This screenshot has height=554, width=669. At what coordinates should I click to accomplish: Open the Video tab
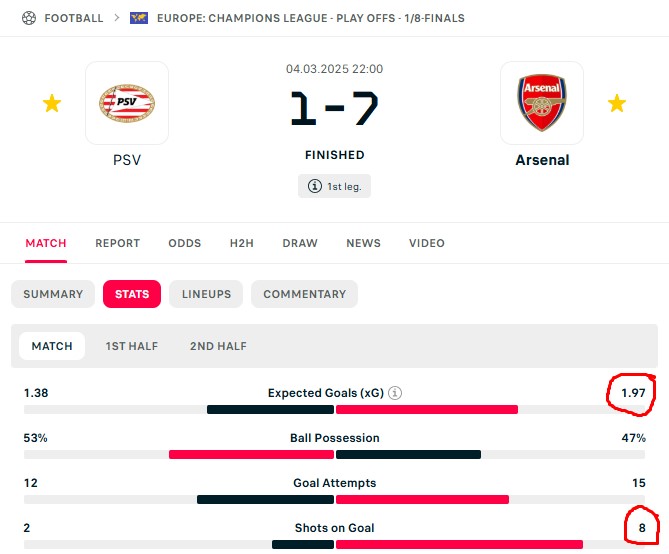tap(427, 243)
